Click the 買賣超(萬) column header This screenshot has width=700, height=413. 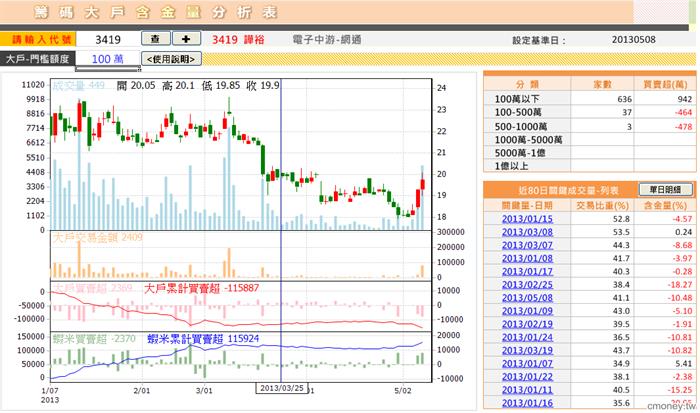(x=665, y=84)
